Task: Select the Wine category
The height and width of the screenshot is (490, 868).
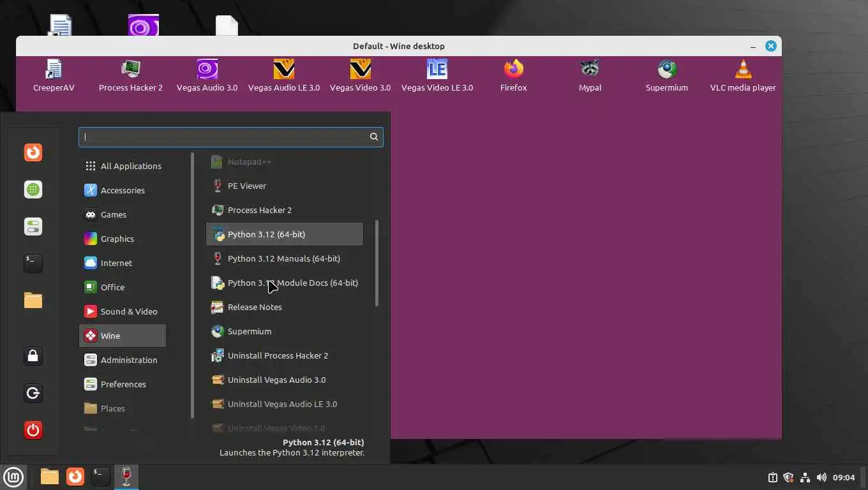Action: [123, 336]
